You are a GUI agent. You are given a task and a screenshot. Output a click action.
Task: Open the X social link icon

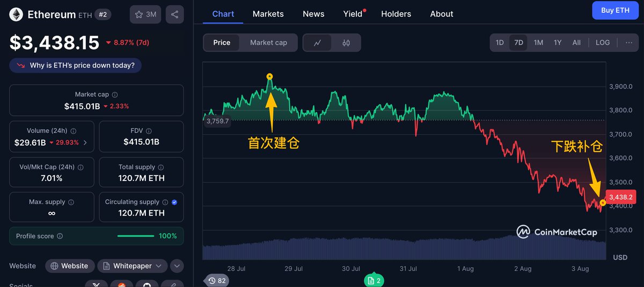coord(97,285)
